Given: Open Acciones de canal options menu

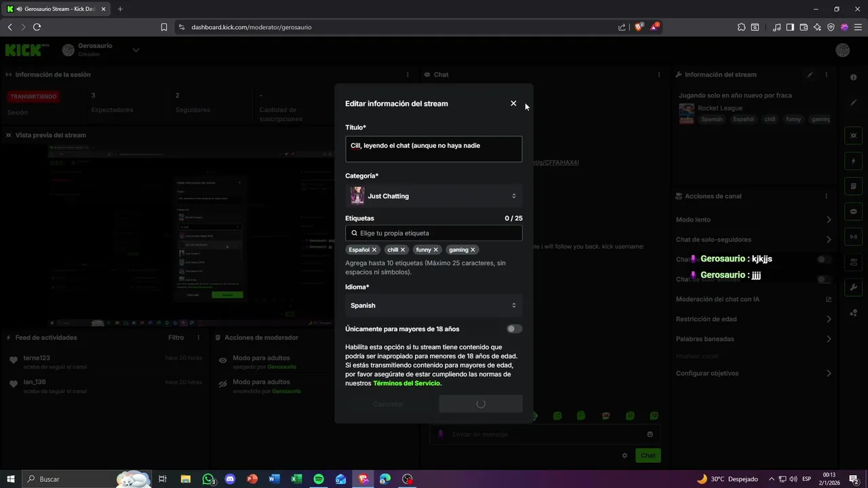Looking at the screenshot, I should 826,196.
